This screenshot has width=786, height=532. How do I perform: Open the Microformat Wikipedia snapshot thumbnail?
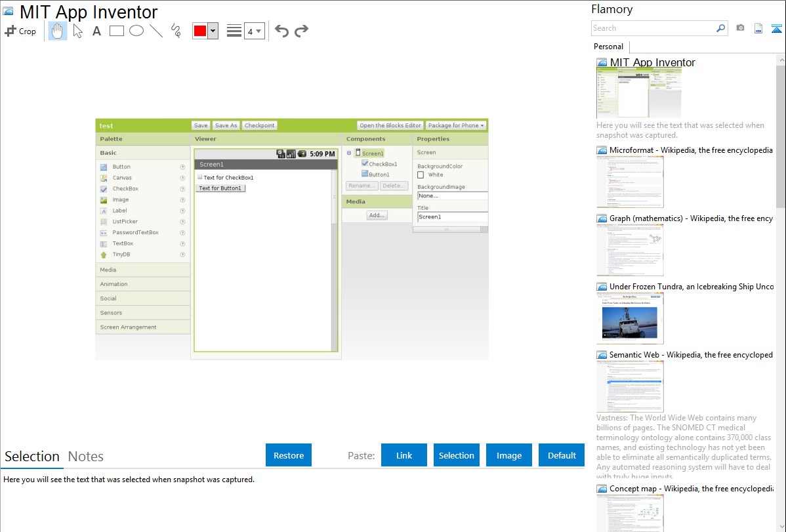click(x=630, y=182)
